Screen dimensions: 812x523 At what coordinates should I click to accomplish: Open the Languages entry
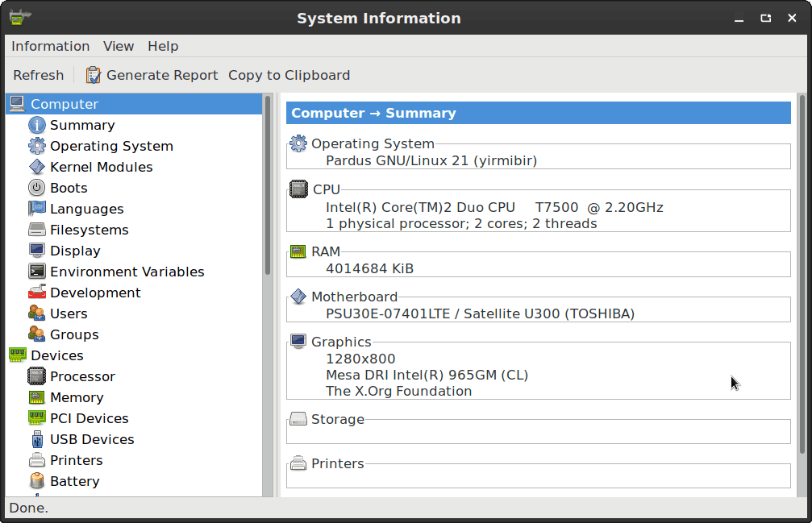[86, 209]
